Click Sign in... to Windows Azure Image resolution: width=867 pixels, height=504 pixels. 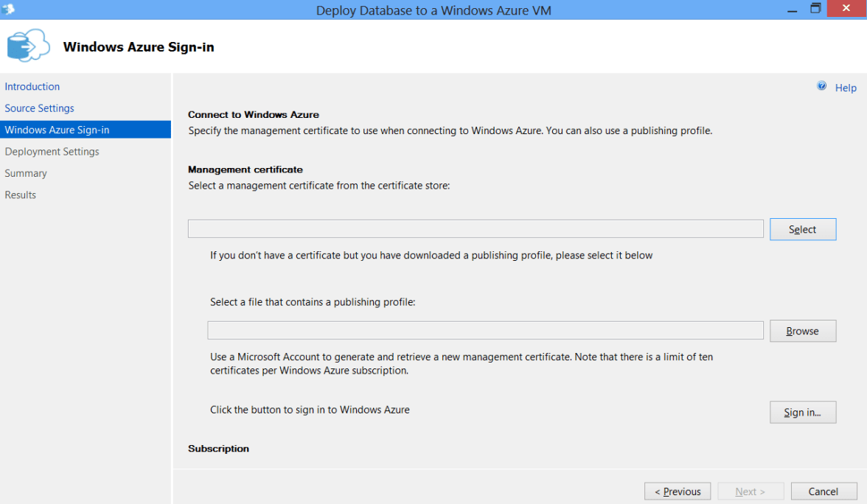point(803,412)
